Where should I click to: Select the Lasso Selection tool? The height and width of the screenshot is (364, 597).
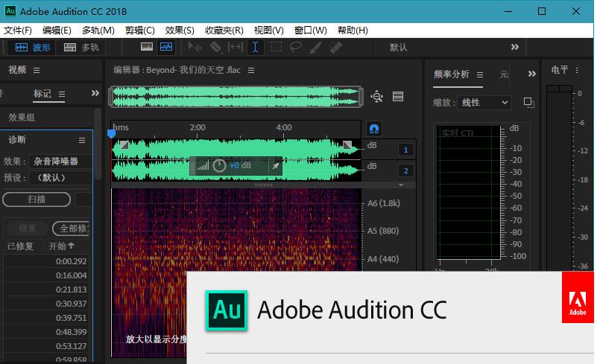pyautogui.click(x=295, y=47)
